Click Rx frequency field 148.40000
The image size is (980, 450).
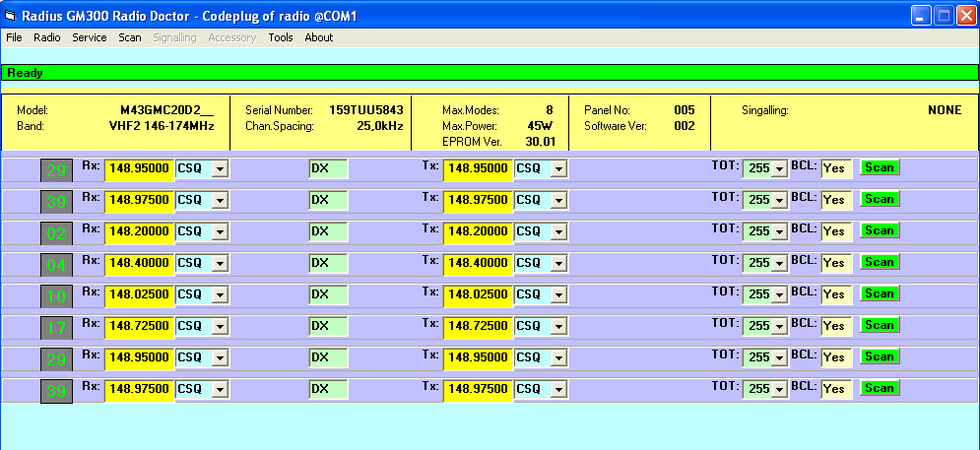pyautogui.click(x=139, y=263)
